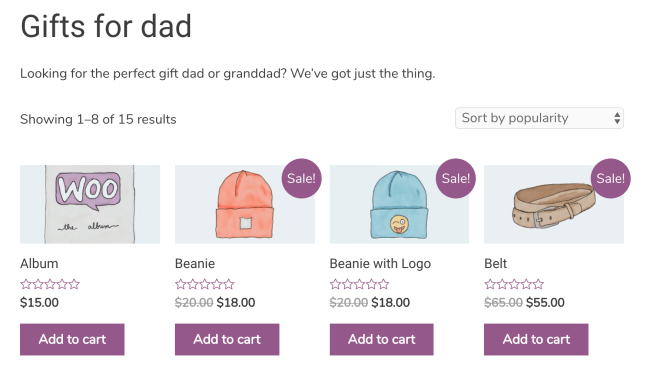650x371 pixels.
Task: Open the belt product image
Action: (x=554, y=204)
